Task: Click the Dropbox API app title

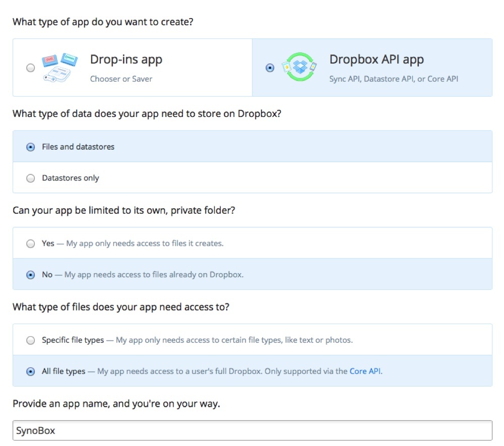Action: coord(376,60)
